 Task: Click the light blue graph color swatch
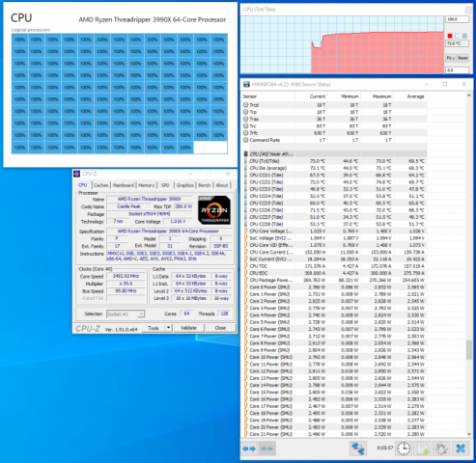pos(464,36)
